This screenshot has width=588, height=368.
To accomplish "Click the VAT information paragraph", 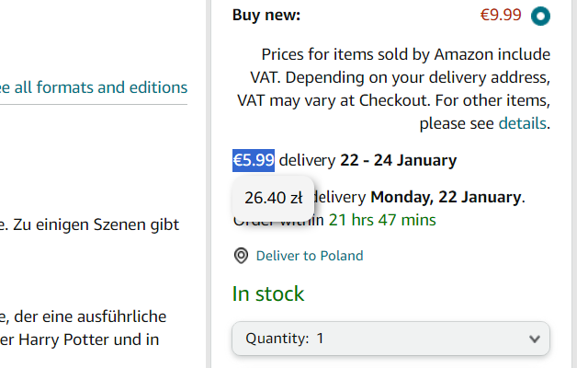I will 395,88.
